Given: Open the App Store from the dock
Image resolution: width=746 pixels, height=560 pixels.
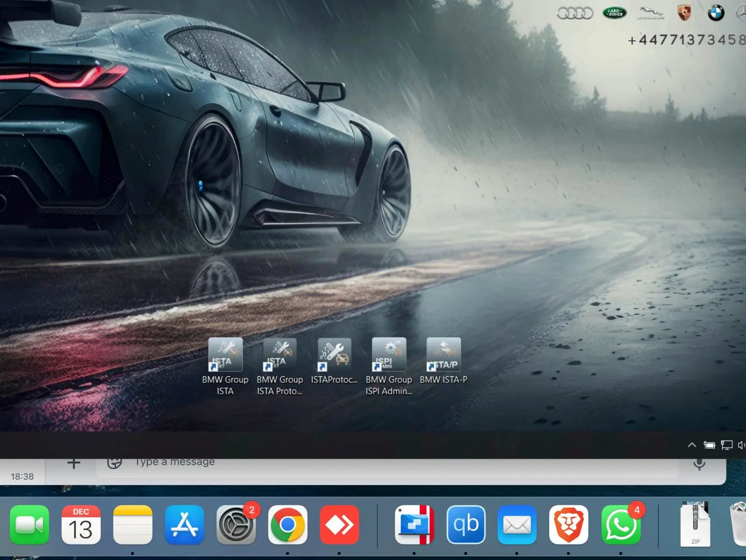Looking at the screenshot, I should (185, 525).
